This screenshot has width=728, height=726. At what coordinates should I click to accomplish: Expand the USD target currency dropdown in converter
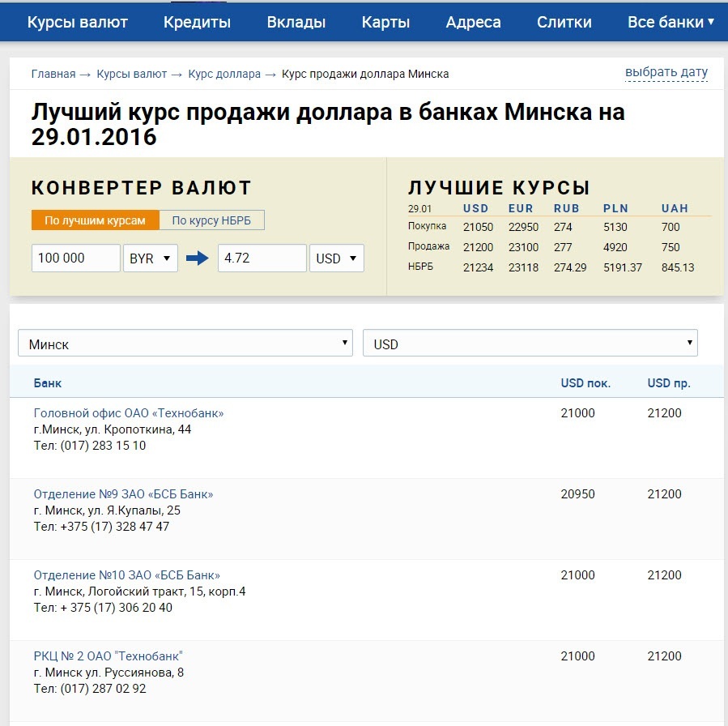click(336, 258)
